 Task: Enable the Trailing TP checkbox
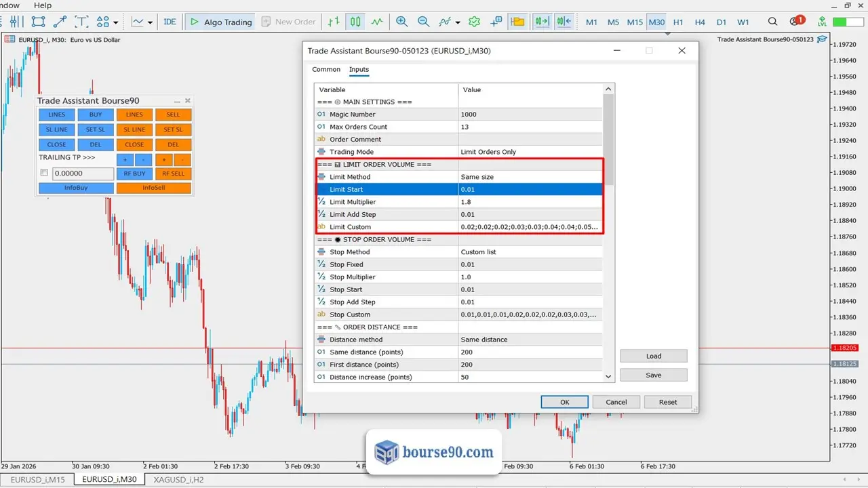click(44, 174)
